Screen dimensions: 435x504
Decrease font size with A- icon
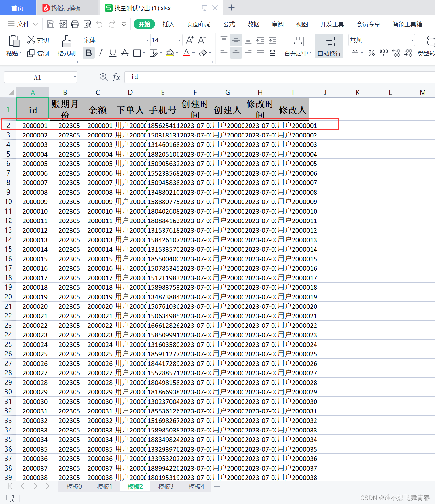202,40
